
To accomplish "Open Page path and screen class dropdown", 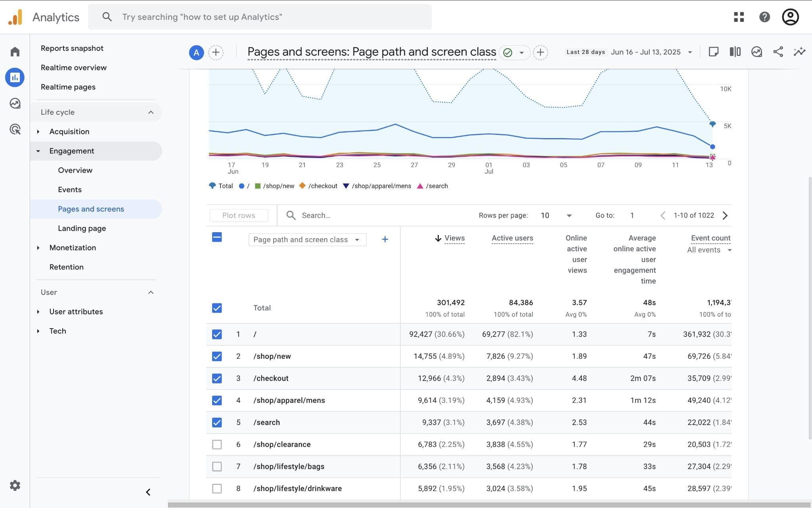I will pyautogui.click(x=307, y=240).
